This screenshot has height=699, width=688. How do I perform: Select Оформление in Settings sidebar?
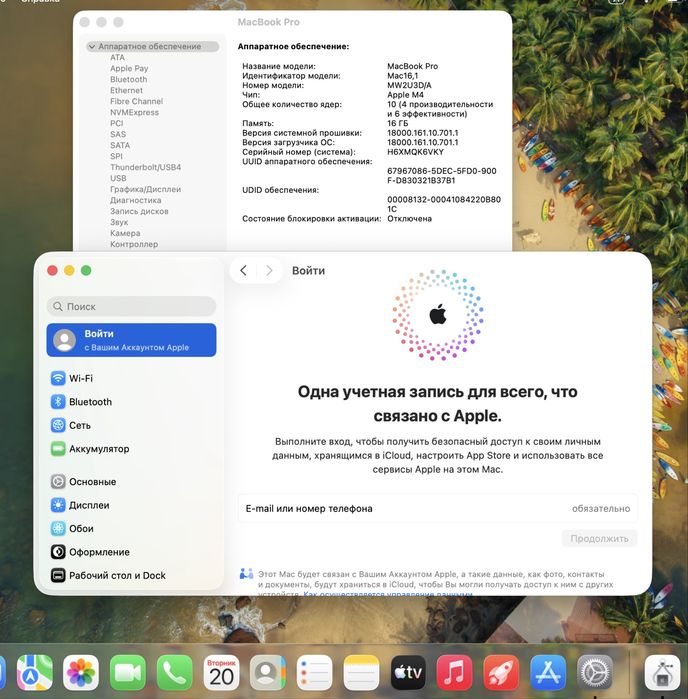click(x=131, y=552)
